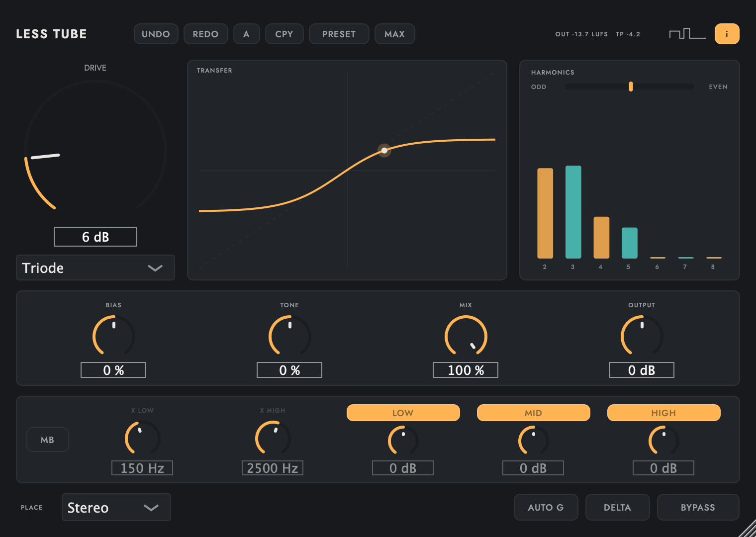Click the 2nd harmonic bar
Image resolution: width=756 pixels, height=537 pixels.
545,213
